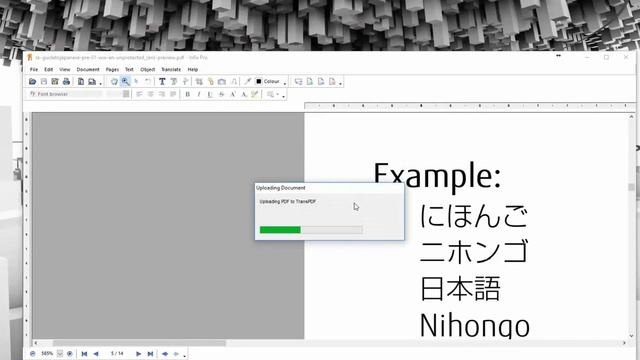Viewport: 640px width, 360px height.
Task: Toggle Italic formatting
Action: pos(199,94)
